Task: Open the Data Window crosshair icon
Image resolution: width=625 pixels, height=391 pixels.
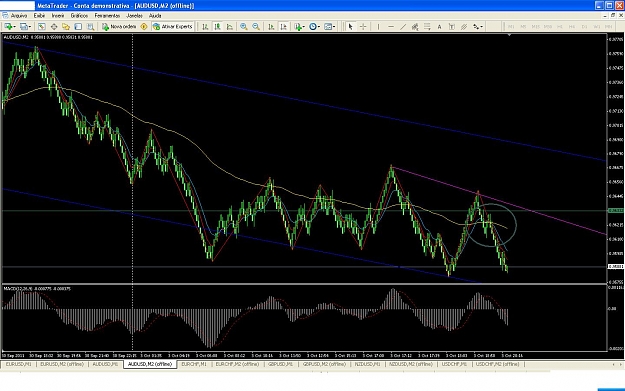Action: tap(54, 26)
